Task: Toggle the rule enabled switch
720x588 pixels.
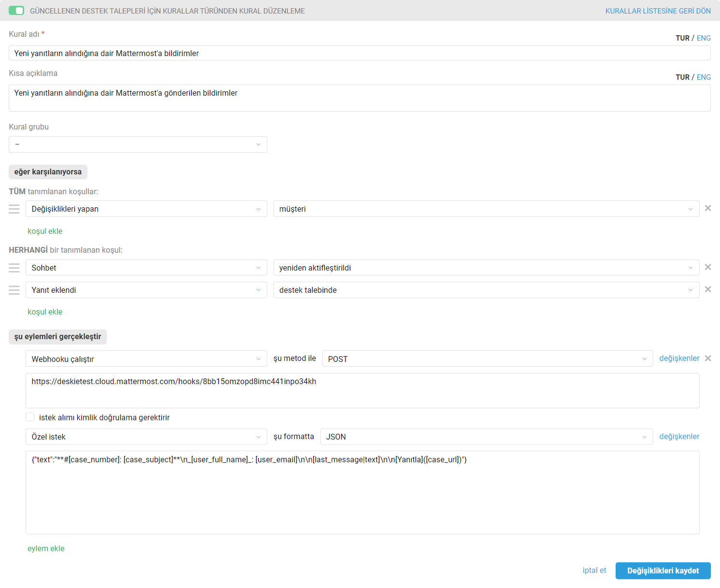Action: pos(16,11)
